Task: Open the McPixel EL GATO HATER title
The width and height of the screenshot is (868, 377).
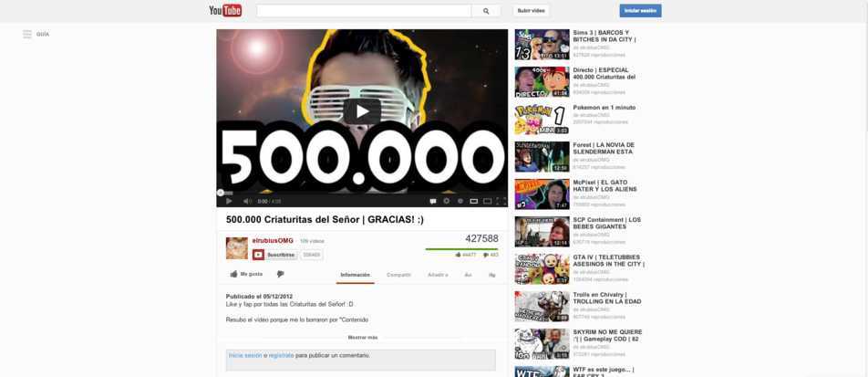Action: (x=604, y=185)
